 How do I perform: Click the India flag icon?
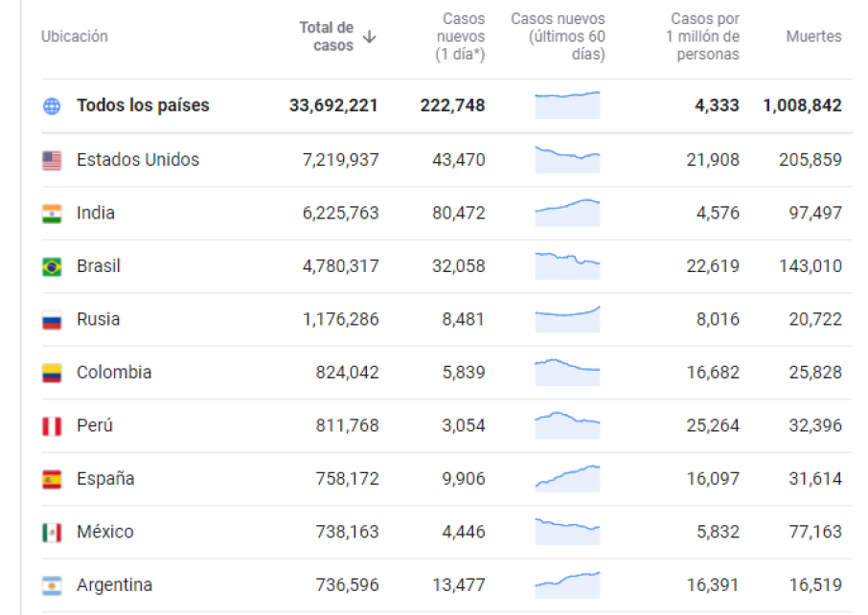[52, 214]
